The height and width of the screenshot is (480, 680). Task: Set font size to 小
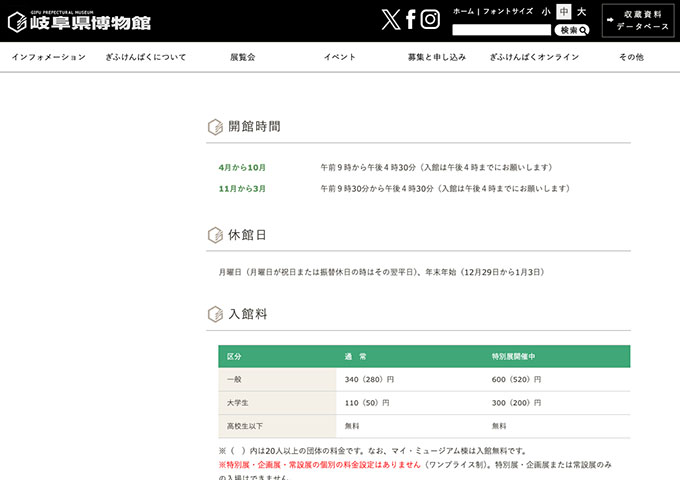tap(546, 11)
